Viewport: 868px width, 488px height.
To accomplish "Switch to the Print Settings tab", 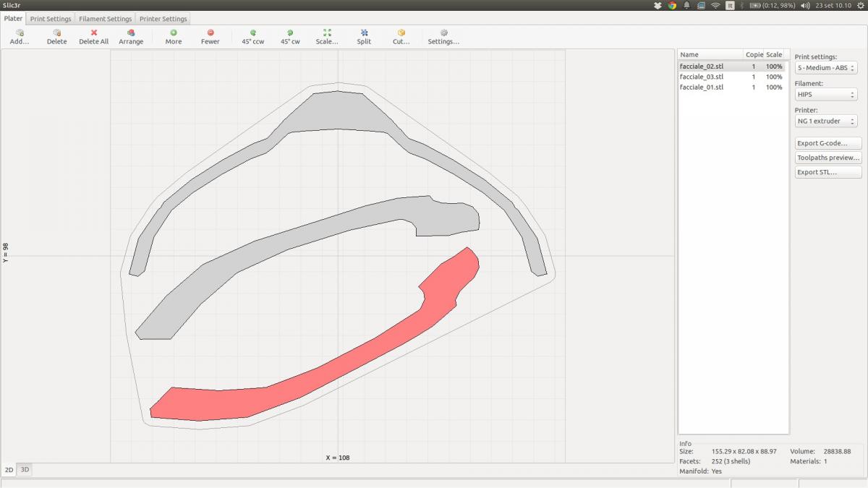I will 51,19.
